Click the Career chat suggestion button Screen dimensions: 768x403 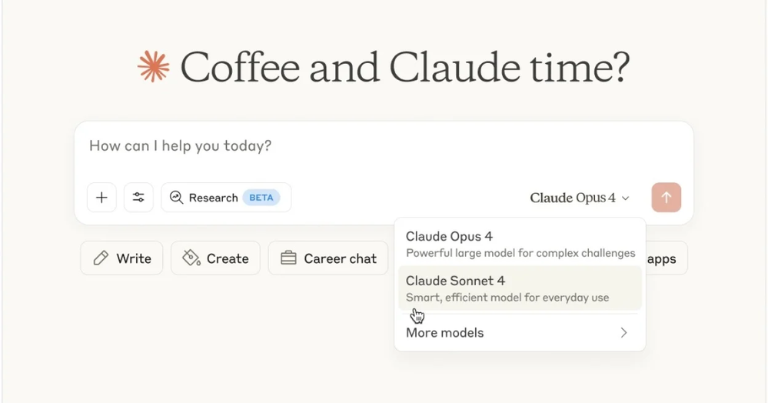328,258
